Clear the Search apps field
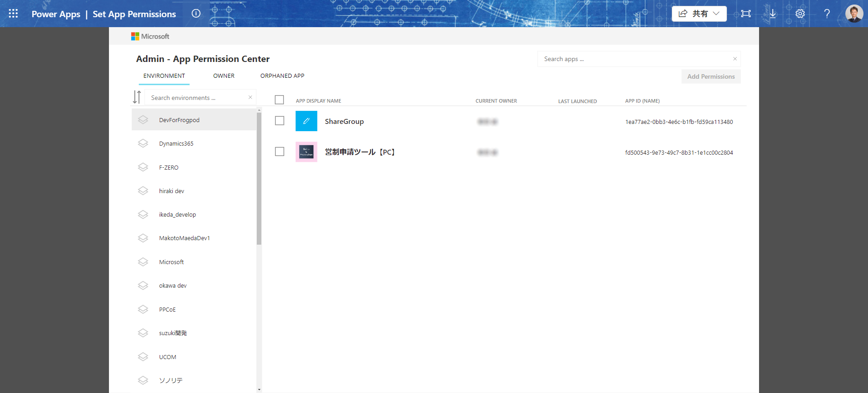868x393 pixels. point(735,59)
